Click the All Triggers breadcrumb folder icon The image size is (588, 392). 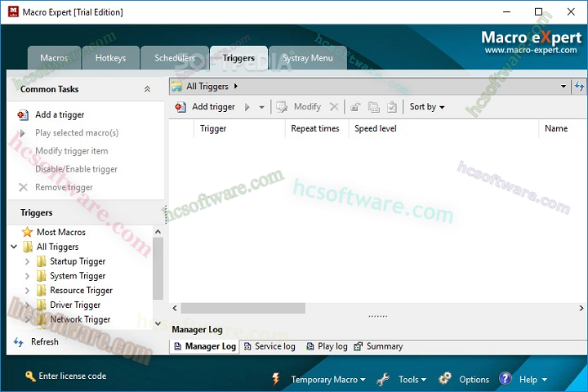176,87
